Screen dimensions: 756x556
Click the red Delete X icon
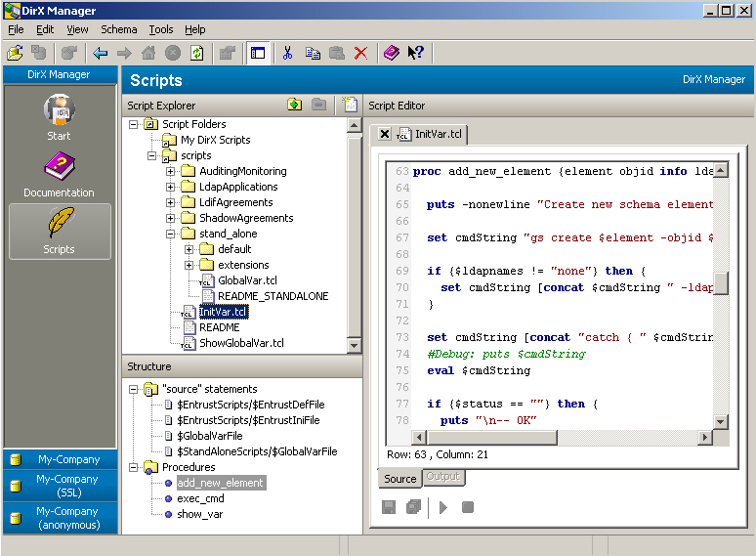pyautogui.click(x=360, y=53)
